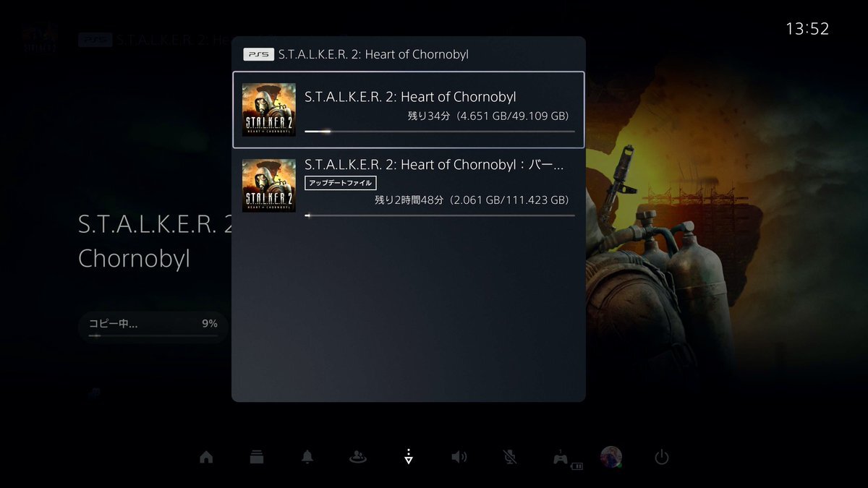Select the S.T.A.L.K.E.R. 2 game download entry
Image resolution: width=868 pixels, height=488 pixels.
click(x=409, y=109)
